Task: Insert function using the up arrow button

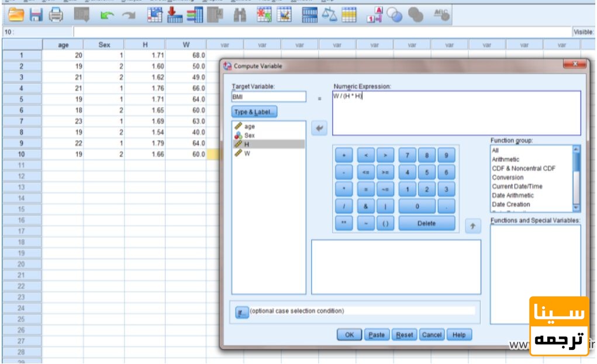Action: [x=472, y=226]
